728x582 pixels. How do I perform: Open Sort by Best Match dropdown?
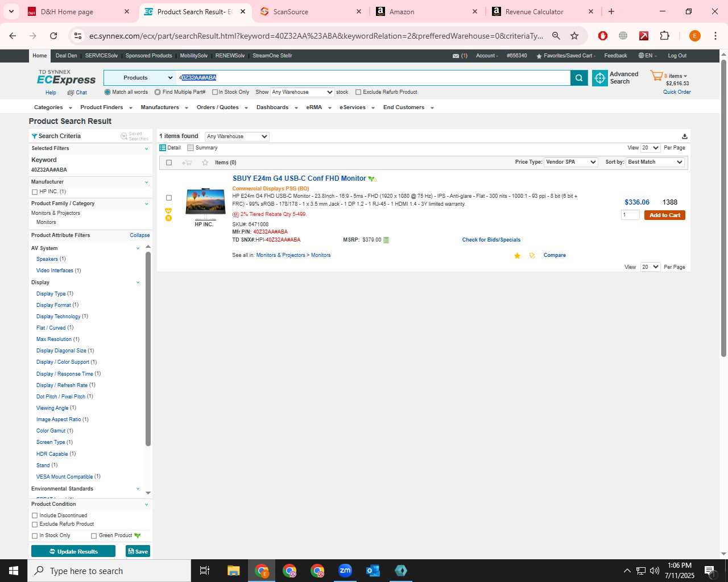point(655,162)
